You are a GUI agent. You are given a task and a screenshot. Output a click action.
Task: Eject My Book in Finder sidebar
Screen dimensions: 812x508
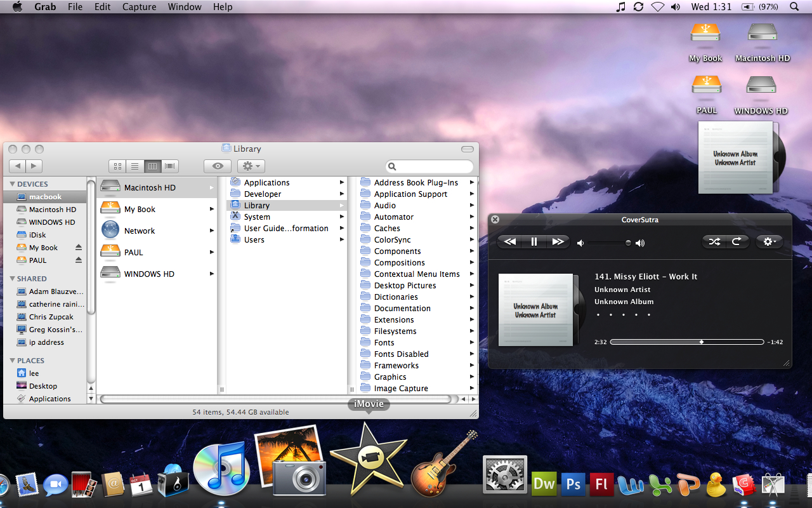tap(79, 248)
